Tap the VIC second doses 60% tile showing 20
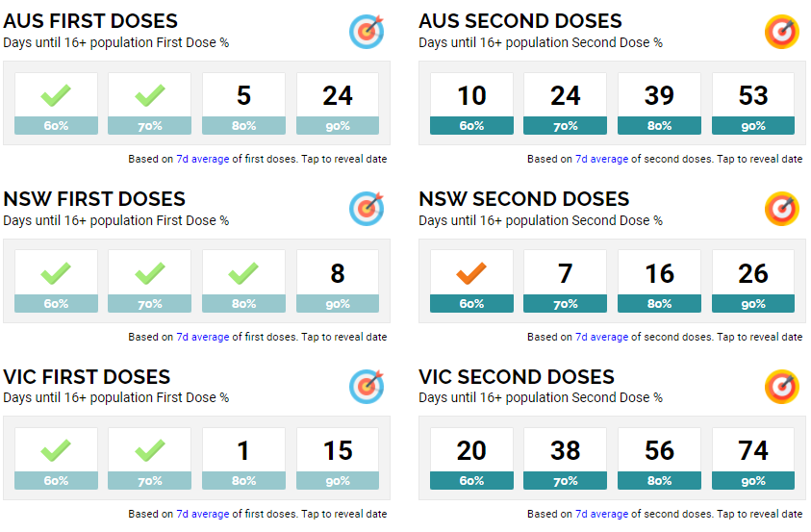811x532 pixels. 471,459
